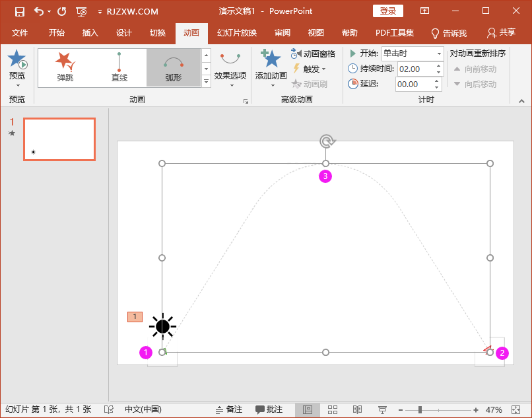532x418 pixels.
Task: Select the 弹跳 bounce animation effect
Action: tap(65, 67)
